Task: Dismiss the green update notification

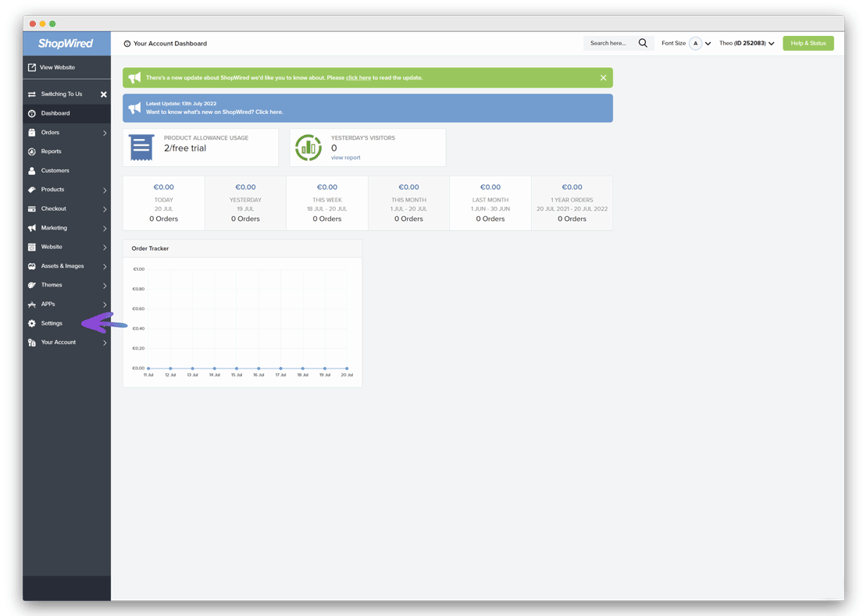Action: 603,77
